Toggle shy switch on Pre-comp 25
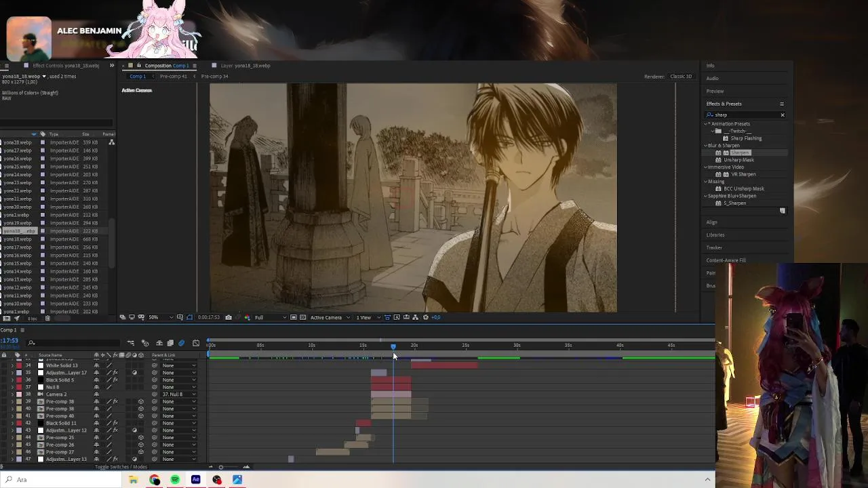The image size is (868, 488). [x=96, y=438]
